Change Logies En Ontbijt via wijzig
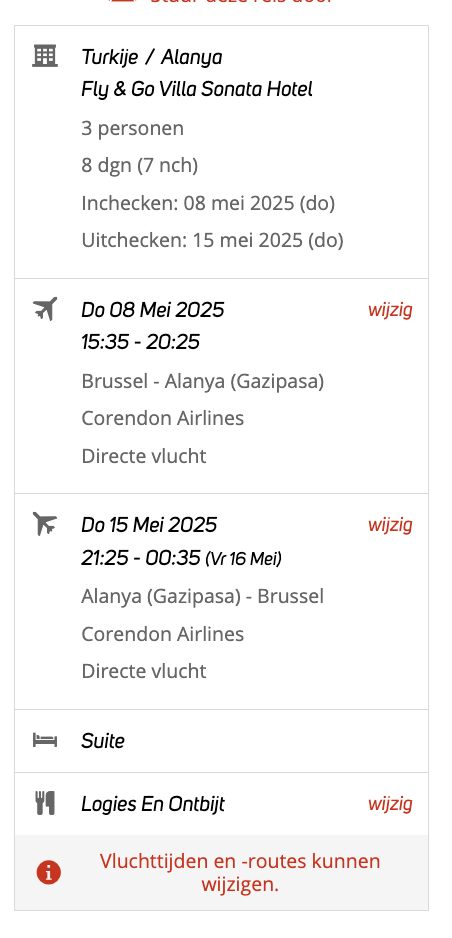Viewport: 452px width, 938px height. pos(390,804)
